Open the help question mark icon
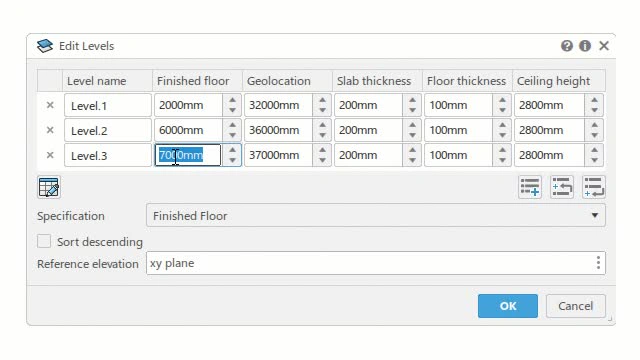 (x=567, y=46)
